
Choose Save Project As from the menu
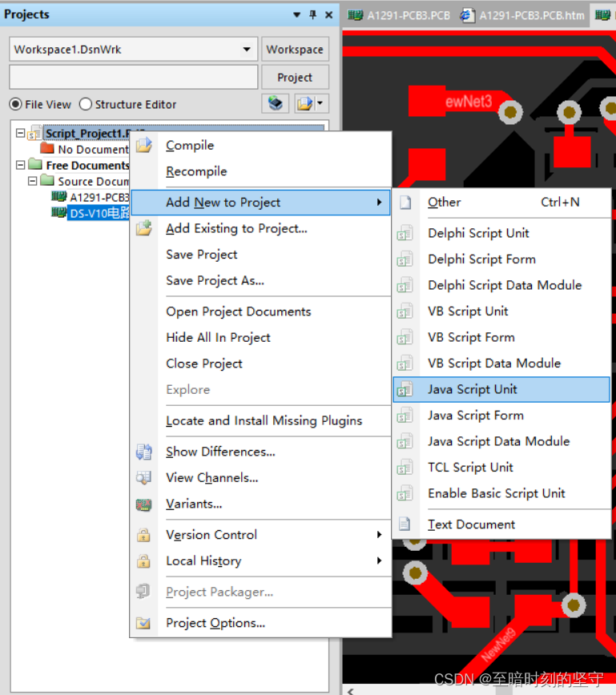click(262, 280)
